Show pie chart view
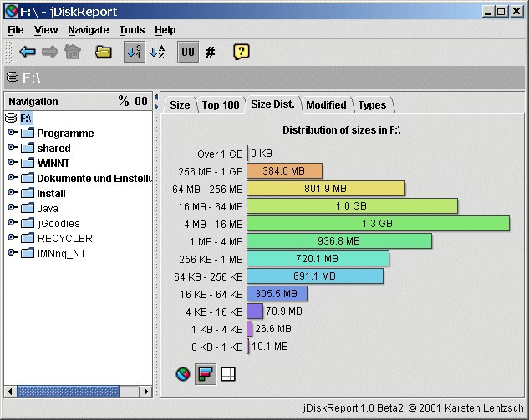The image size is (529, 420). pyautogui.click(x=183, y=374)
